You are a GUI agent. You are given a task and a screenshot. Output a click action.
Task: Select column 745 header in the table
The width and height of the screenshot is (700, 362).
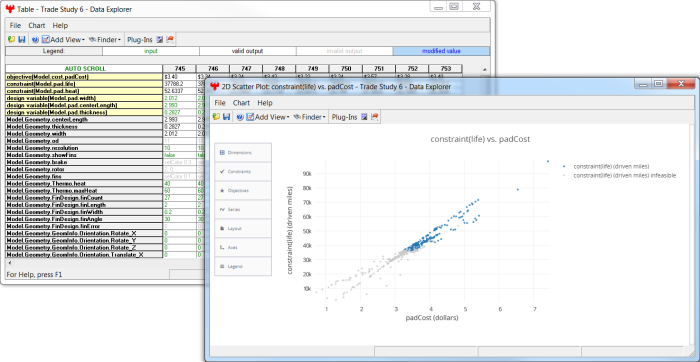point(179,69)
